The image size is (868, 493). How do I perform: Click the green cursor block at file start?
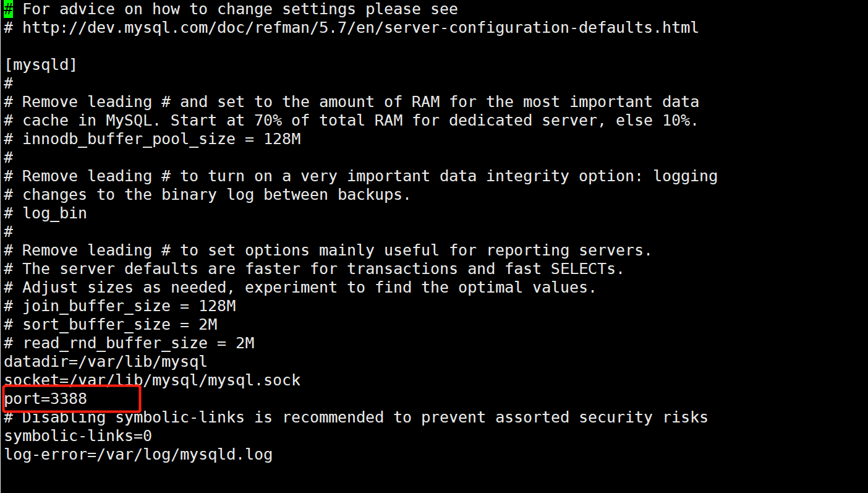8,9
